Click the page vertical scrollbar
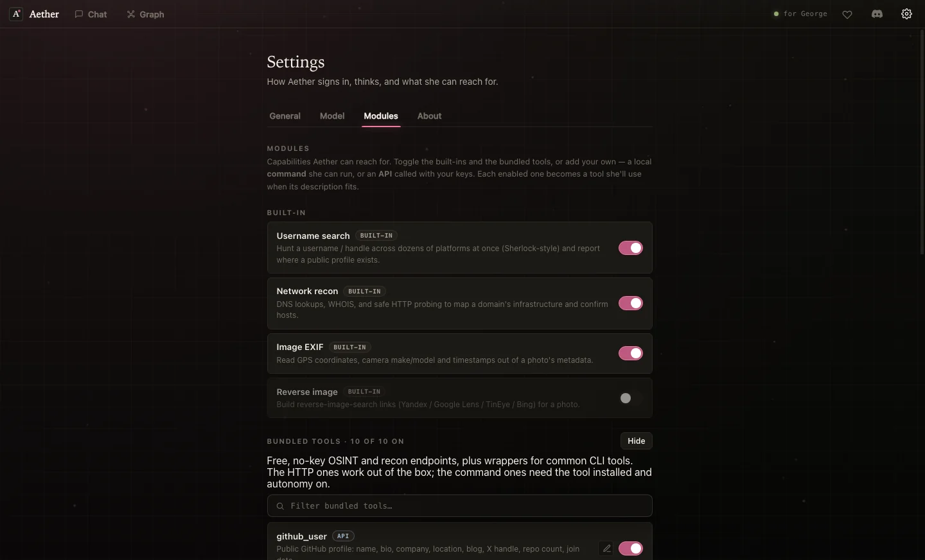The width and height of the screenshot is (925, 560). 922,141
